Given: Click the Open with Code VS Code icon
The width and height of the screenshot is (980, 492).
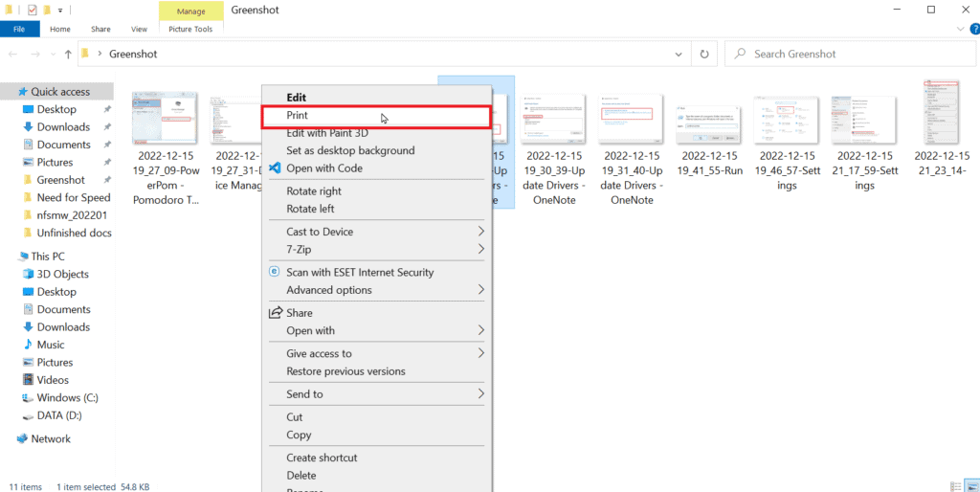Looking at the screenshot, I should [x=275, y=168].
